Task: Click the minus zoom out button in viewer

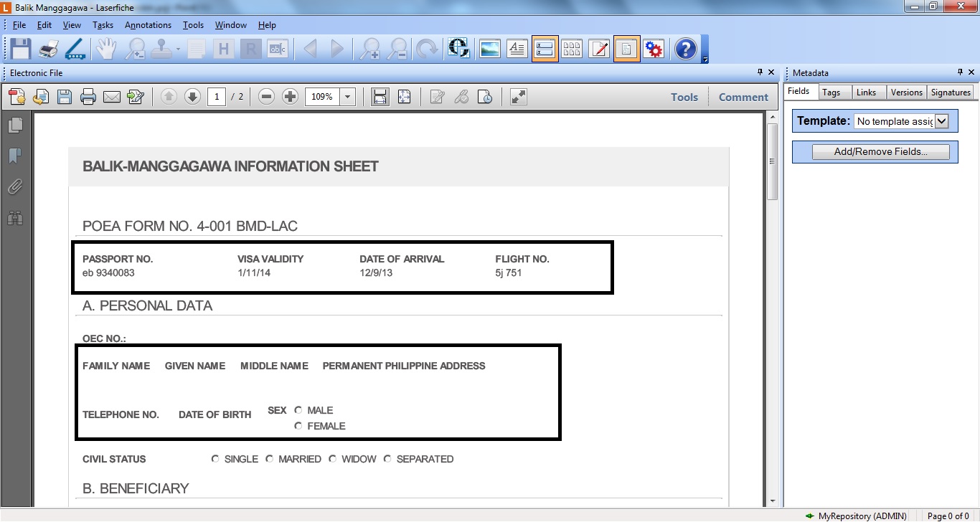Action: tap(266, 97)
